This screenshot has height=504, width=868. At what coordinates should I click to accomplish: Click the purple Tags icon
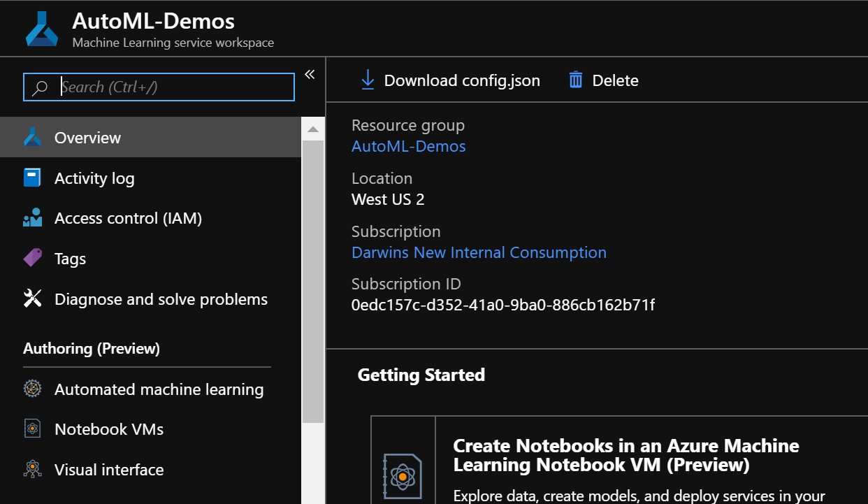coord(33,259)
